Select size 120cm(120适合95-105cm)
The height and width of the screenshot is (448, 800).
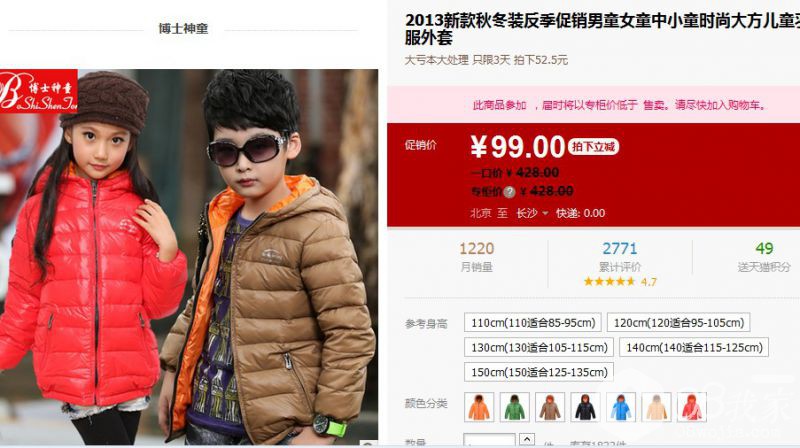point(679,322)
